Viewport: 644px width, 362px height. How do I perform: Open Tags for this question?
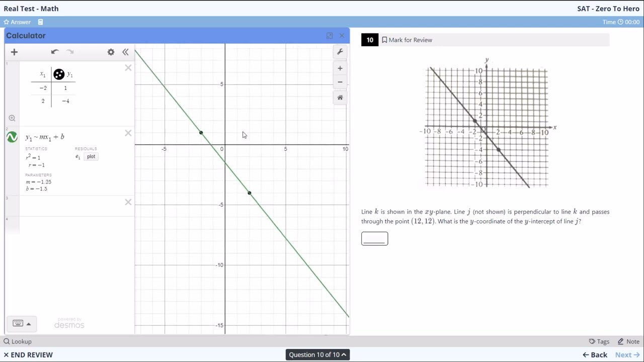tap(599, 341)
